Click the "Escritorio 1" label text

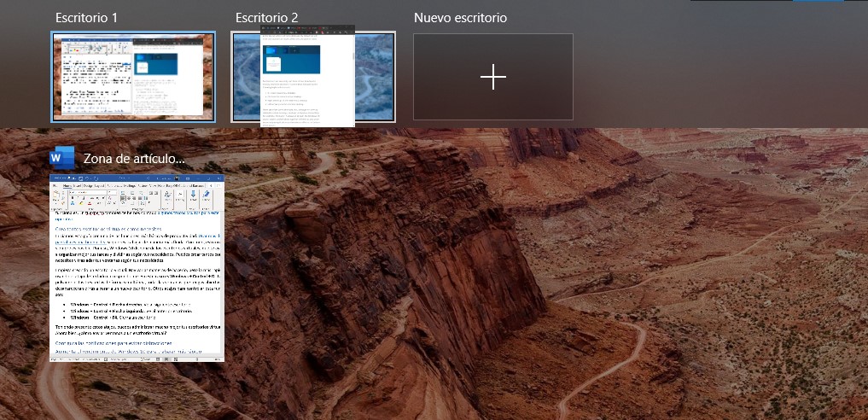point(86,18)
